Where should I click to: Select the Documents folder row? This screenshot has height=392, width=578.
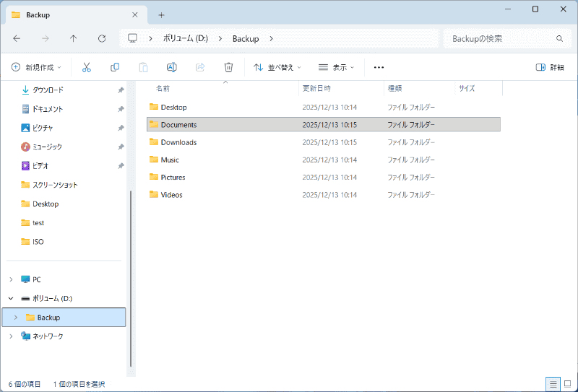pos(323,124)
